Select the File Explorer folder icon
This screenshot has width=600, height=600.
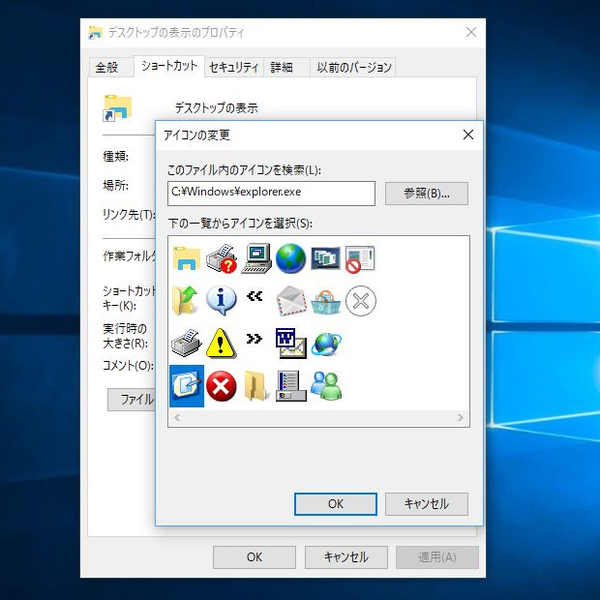click(187, 259)
